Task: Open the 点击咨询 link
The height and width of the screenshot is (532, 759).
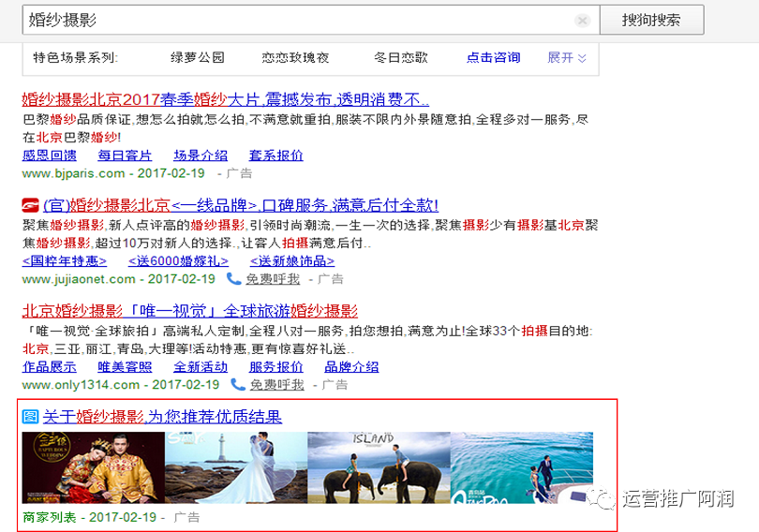Action: (493, 57)
